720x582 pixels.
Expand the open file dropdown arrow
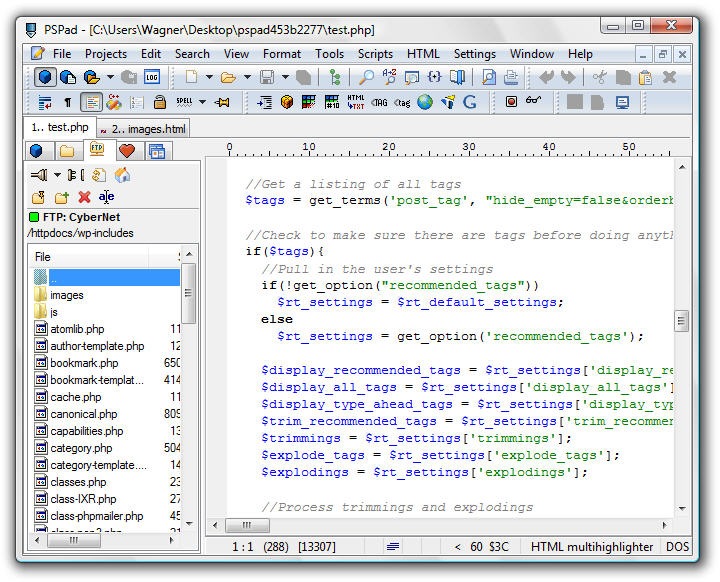tap(247, 77)
